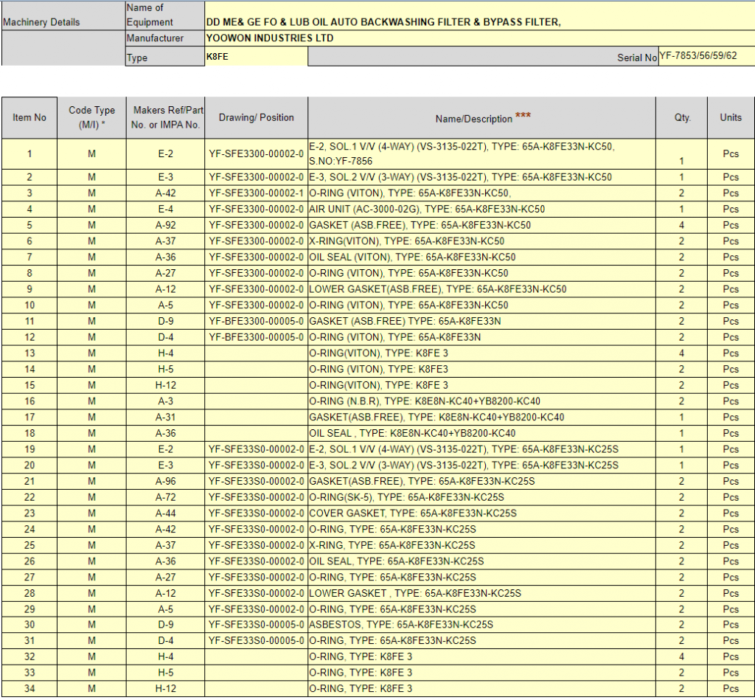Viewport: 755px width, 700px height.
Task: Click the Item No column header
Action: coord(29,118)
